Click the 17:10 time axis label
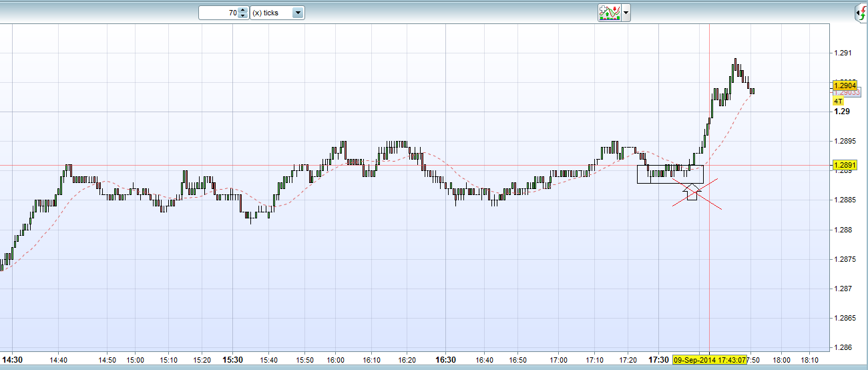Screen dimensions: 868x370 click(595, 359)
